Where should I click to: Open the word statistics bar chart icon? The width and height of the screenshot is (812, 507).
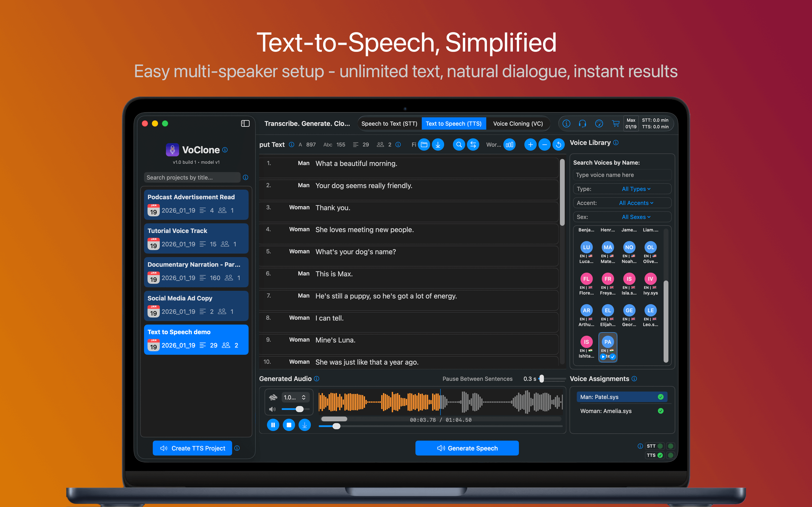509,144
